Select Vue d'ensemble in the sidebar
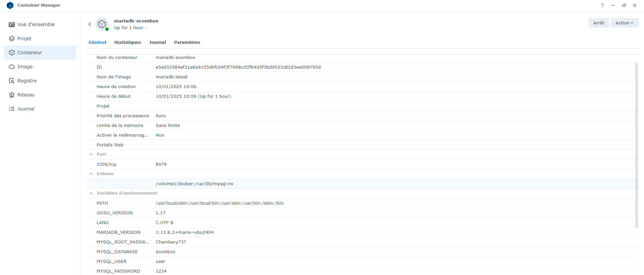Screen dimensions: 644x275 pos(40,24)
